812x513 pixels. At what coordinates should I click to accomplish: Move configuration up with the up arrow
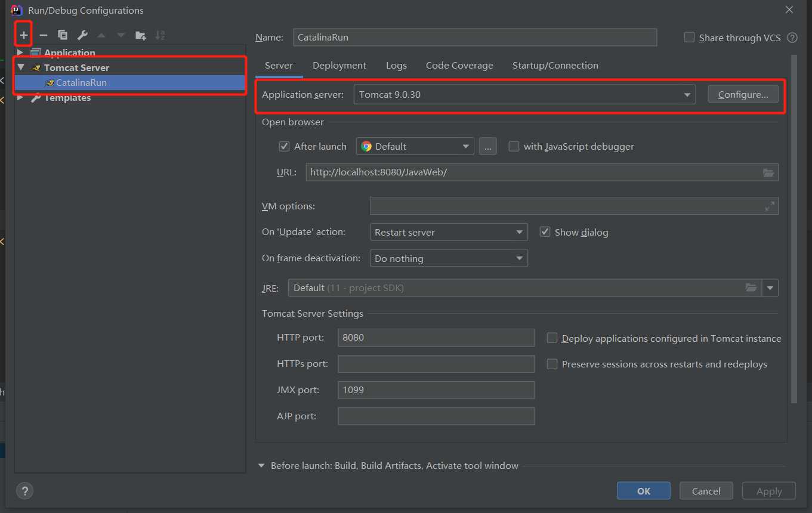click(101, 35)
